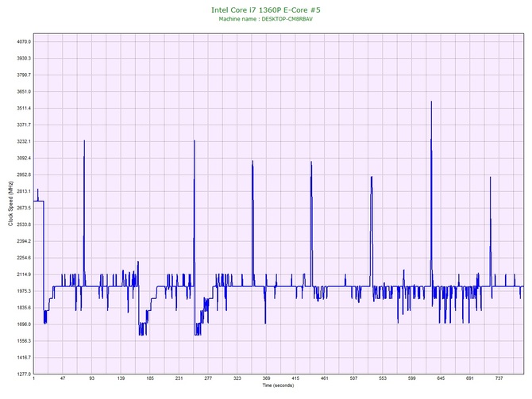Click the 2114.9 y-axis value
The height and width of the screenshot is (399, 532).
(x=24, y=274)
